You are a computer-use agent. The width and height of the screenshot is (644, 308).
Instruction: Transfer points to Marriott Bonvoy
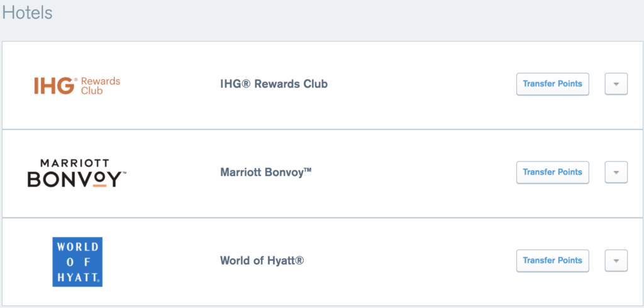pos(552,172)
